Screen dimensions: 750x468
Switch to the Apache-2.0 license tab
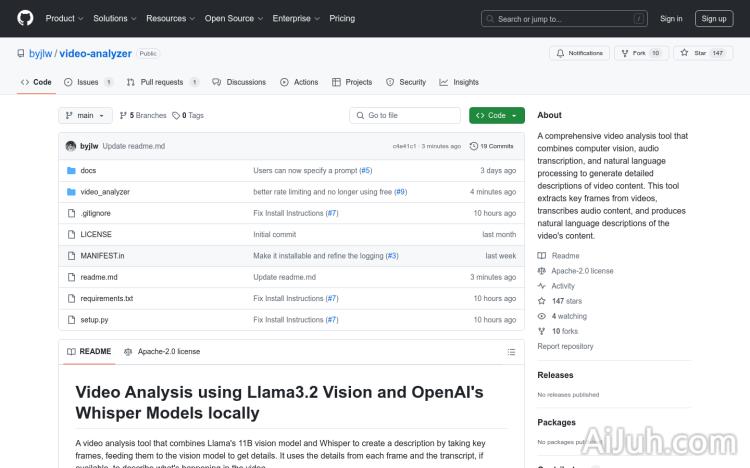(x=162, y=352)
